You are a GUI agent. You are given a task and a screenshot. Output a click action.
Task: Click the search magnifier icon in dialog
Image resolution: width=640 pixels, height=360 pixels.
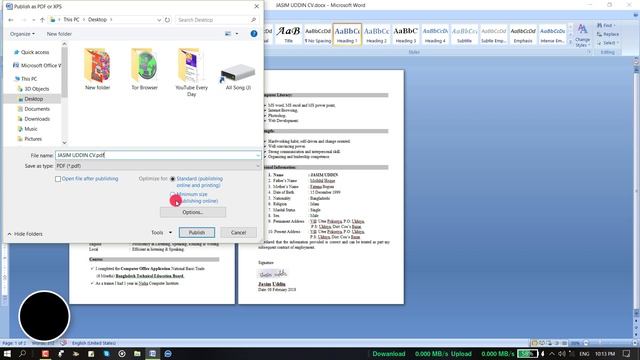(x=253, y=20)
